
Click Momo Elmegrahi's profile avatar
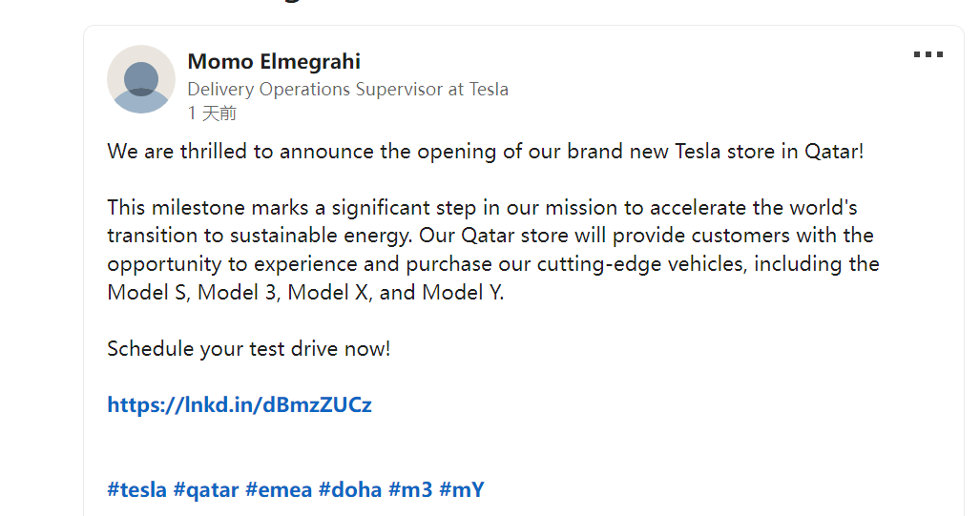coord(141,79)
